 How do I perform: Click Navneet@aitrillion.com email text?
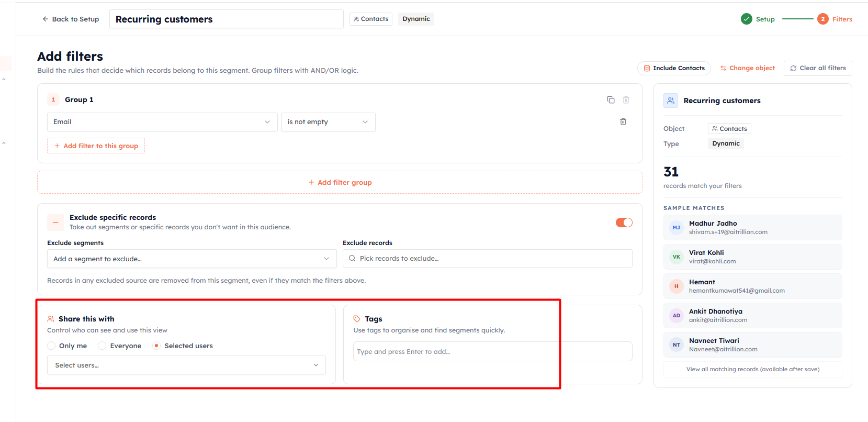[x=723, y=349]
